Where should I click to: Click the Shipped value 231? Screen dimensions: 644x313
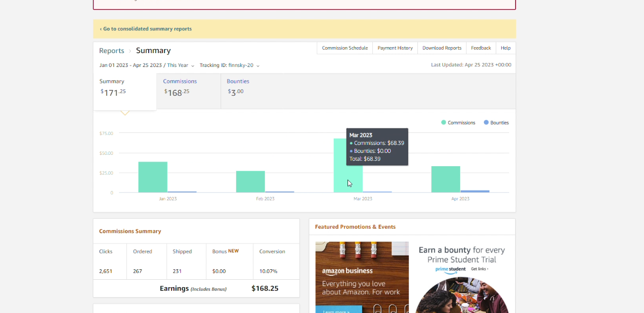tap(177, 271)
